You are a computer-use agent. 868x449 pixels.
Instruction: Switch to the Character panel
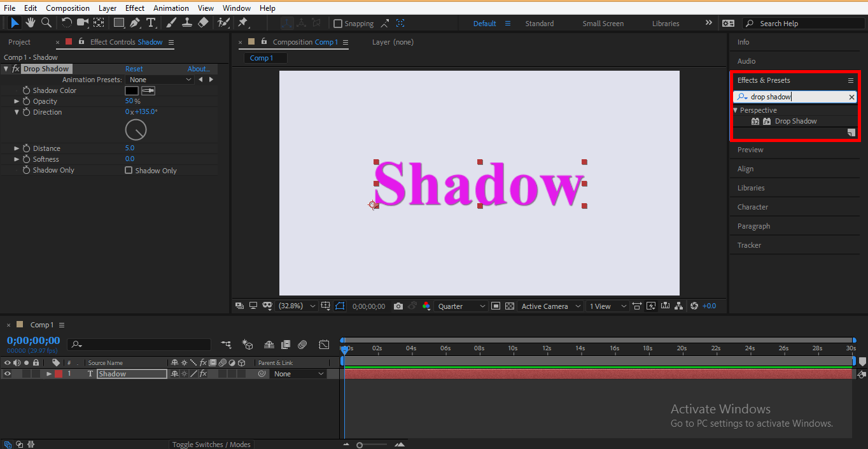point(753,206)
